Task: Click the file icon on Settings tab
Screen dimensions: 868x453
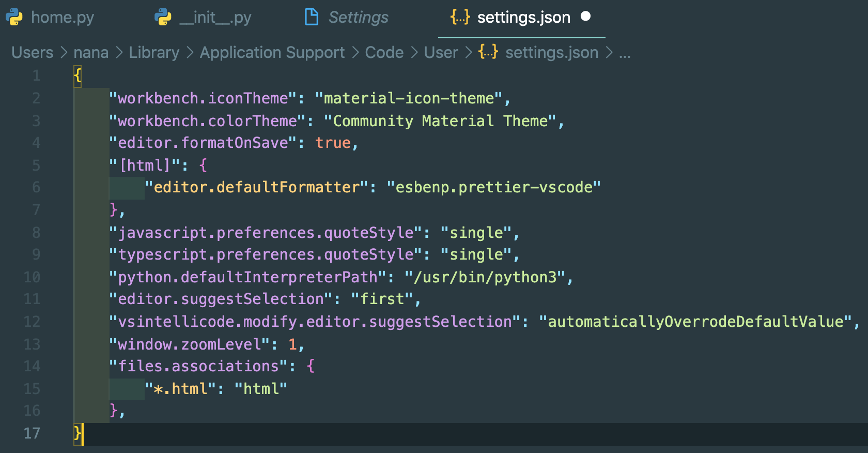Action: 312,17
